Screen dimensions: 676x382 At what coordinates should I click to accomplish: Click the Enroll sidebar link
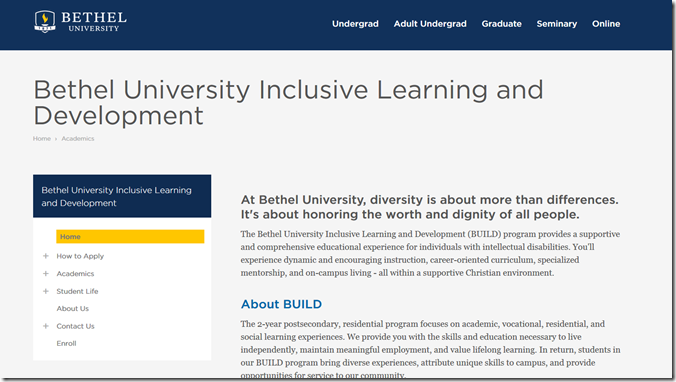click(66, 344)
